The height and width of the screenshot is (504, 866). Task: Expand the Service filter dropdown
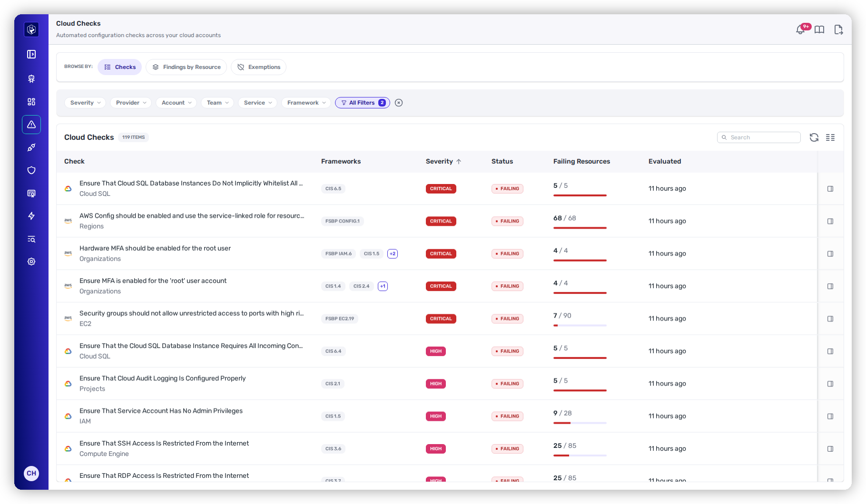(x=257, y=103)
